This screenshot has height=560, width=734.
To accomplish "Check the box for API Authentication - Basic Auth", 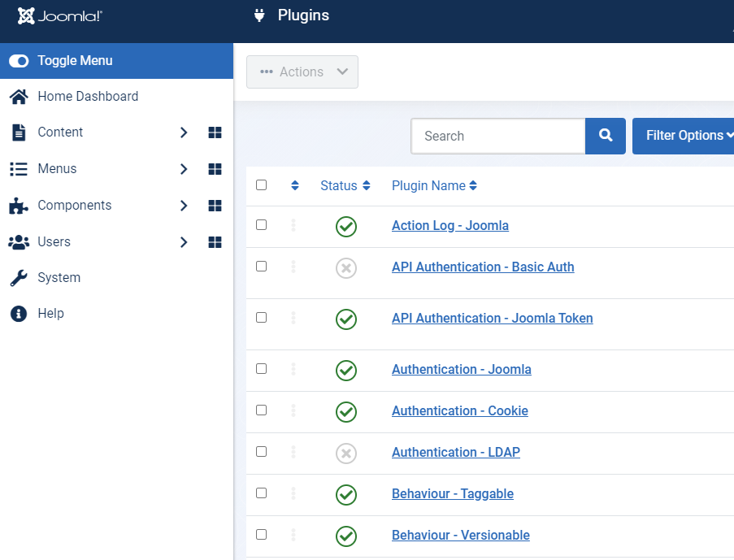I will [261, 266].
